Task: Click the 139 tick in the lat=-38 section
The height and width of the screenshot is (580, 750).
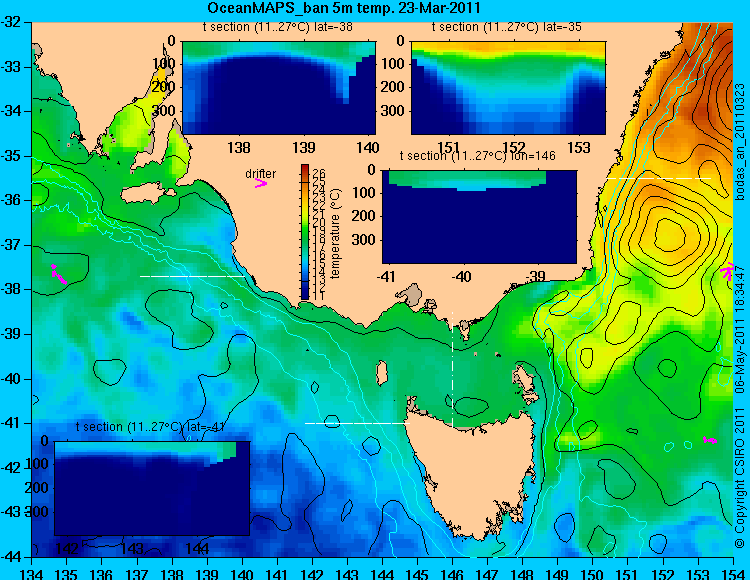Action: [304, 148]
